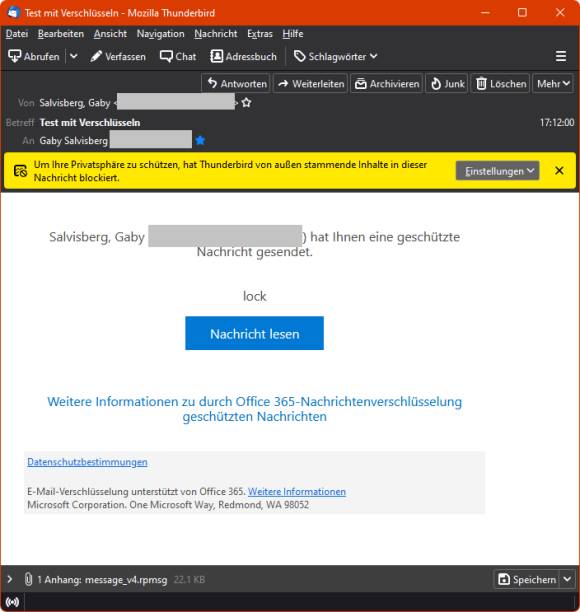Maximize the Thunderbird window

pyautogui.click(x=522, y=12)
